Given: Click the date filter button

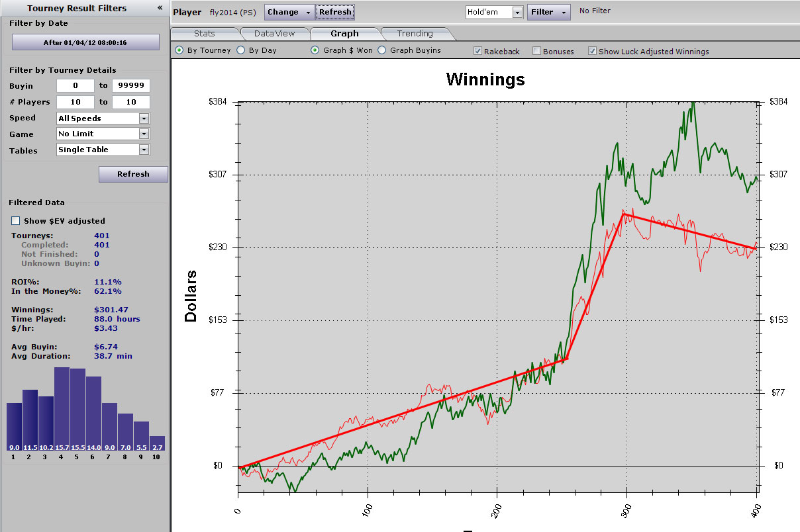Looking at the screenshot, I should click(85, 42).
